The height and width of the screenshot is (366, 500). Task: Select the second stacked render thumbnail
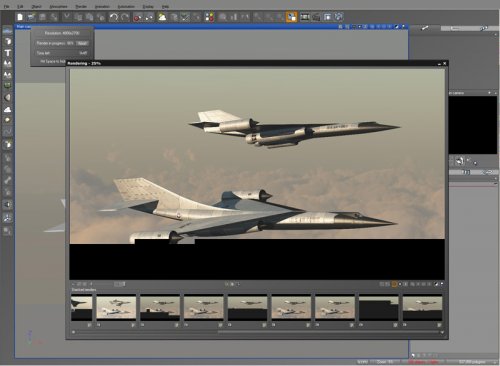(x=116, y=308)
